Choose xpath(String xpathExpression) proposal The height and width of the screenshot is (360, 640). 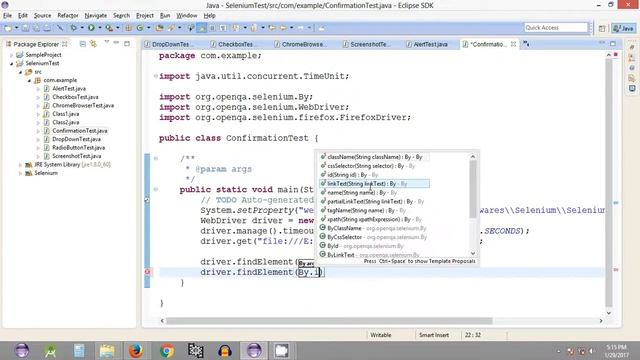coord(374,219)
